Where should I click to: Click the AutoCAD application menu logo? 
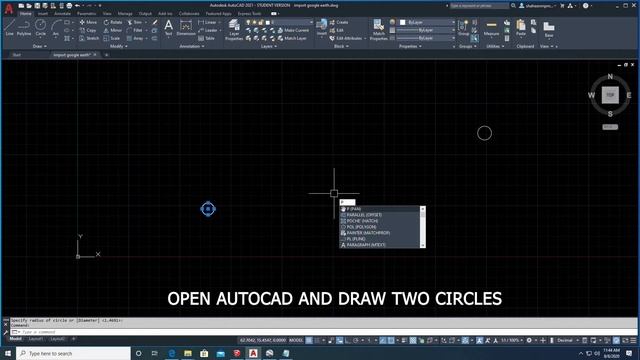[x=9, y=9]
